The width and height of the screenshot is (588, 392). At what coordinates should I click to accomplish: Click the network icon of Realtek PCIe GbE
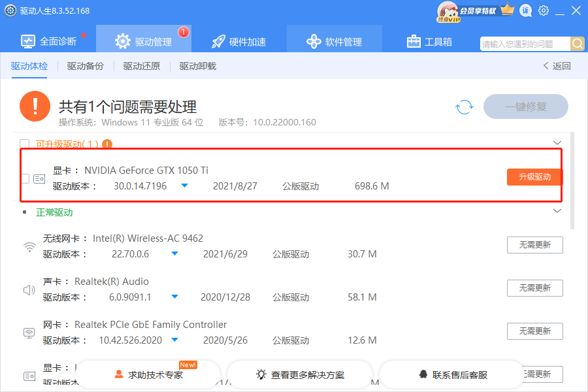tap(29, 333)
